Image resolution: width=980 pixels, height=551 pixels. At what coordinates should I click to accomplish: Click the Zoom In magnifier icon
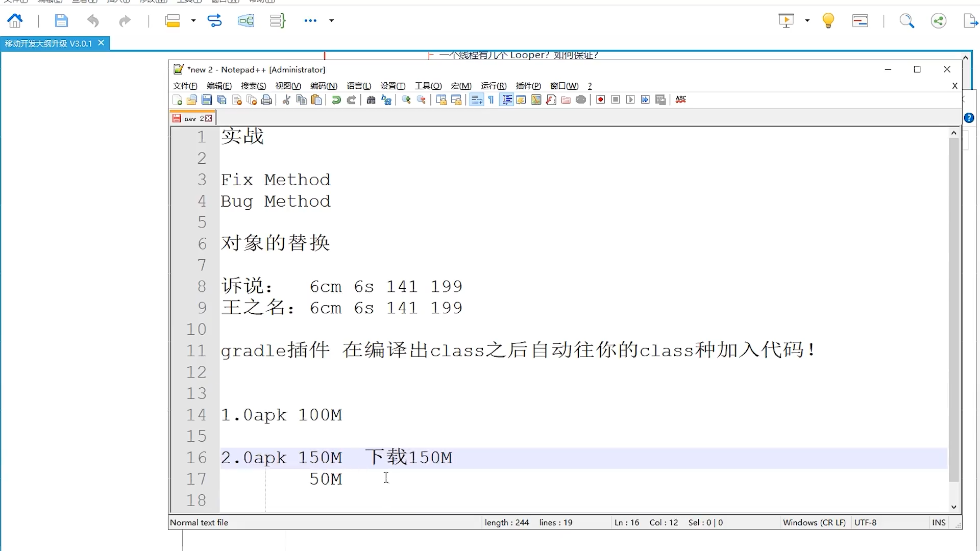[406, 100]
